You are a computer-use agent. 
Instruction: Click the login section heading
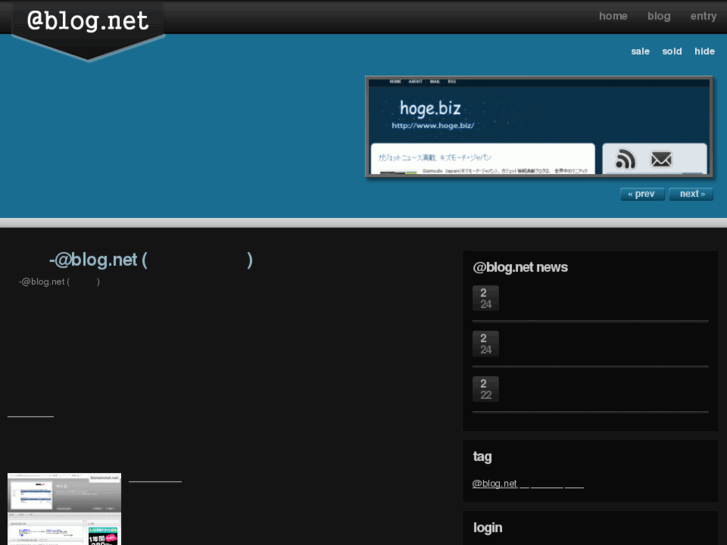pyautogui.click(x=488, y=528)
